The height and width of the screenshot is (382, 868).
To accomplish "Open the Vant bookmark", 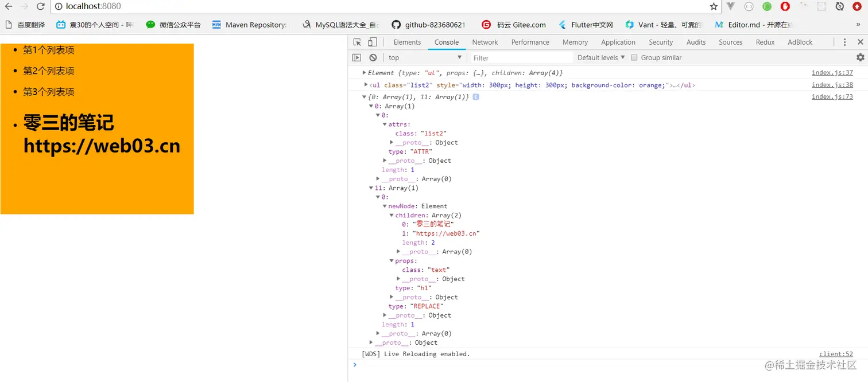I will coord(664,25).
